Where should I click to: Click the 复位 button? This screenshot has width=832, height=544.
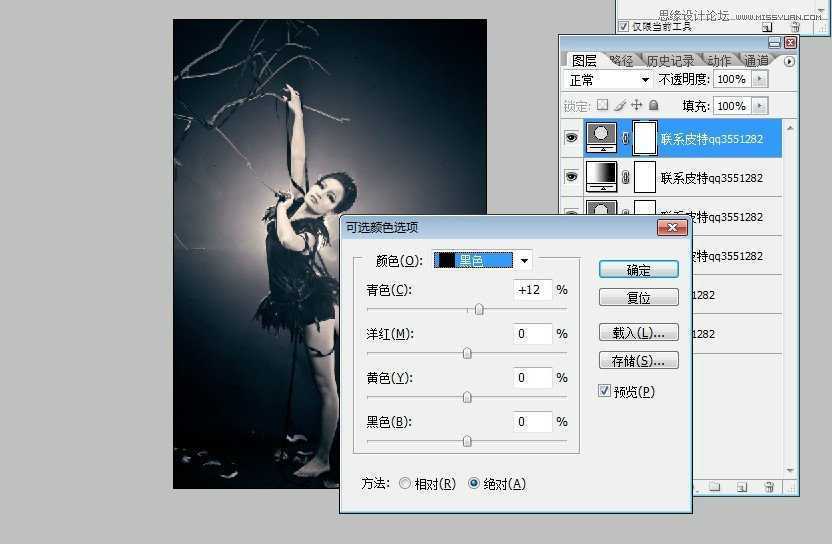point(638,297)
